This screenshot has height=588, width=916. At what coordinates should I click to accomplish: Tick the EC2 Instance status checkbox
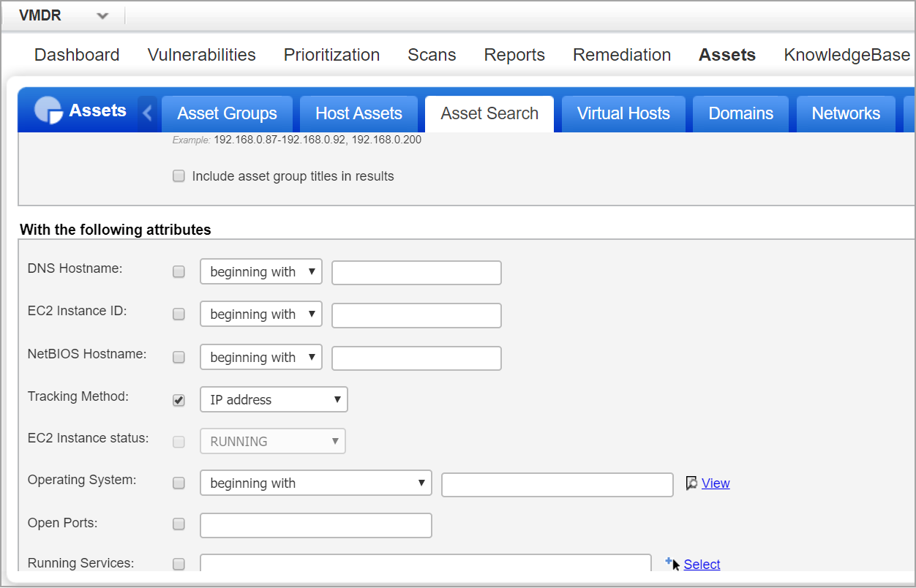click(x=179, y=442)
